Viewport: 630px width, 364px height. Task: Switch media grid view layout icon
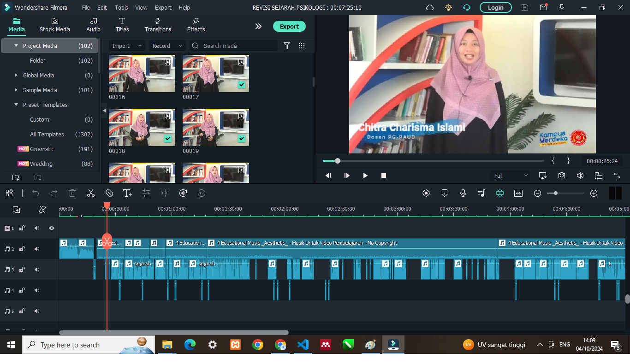click(x=302, y=46)
